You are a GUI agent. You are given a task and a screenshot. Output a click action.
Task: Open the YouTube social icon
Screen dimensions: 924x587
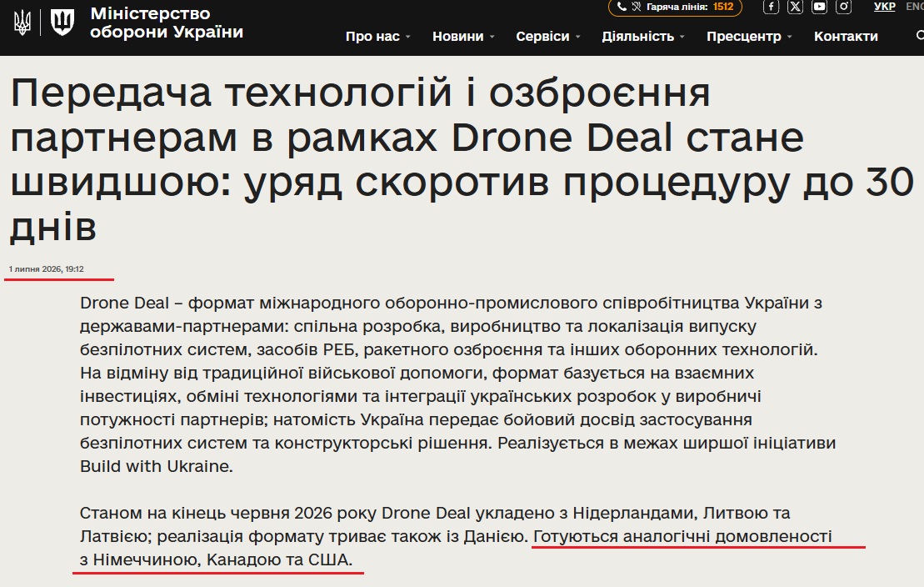click(x=819, y=7)
